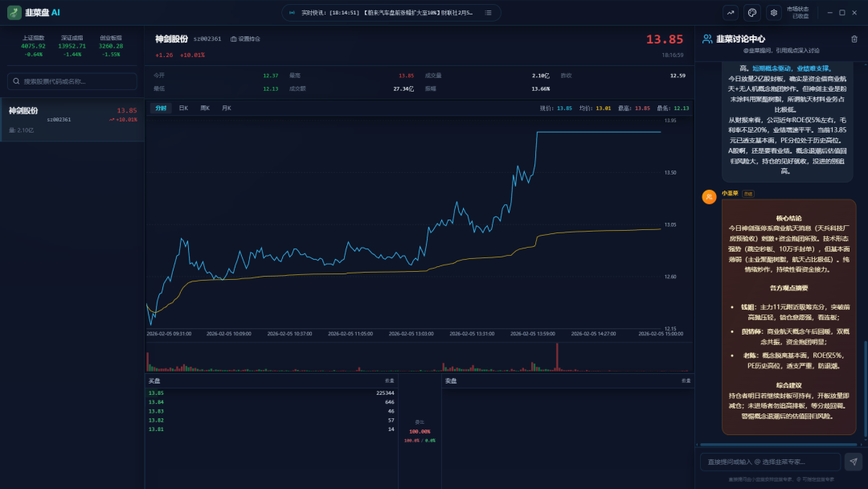Switch to 周K chart tab

click(205, 108)
